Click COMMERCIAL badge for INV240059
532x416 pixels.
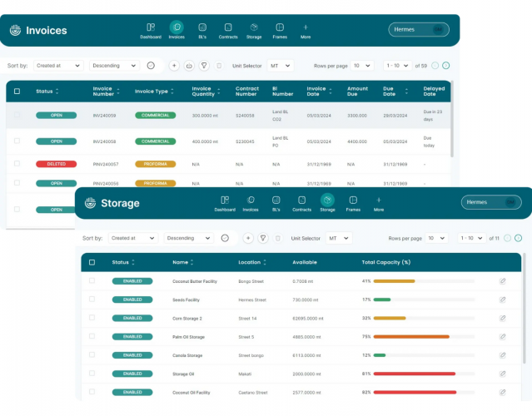156,116
